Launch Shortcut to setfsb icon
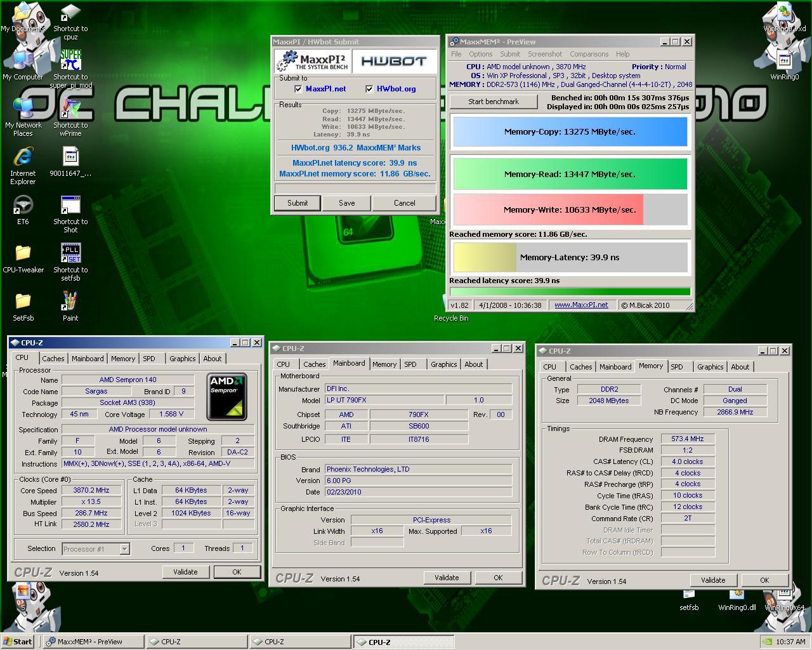This screenshot has width=812, height=650. point(70,262)
